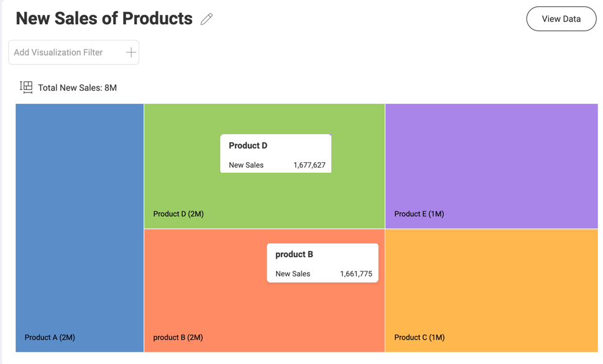Screen dimensions: 603x364
Task: Click the totals icon beside Total New Sales
Action: (26, 88)
